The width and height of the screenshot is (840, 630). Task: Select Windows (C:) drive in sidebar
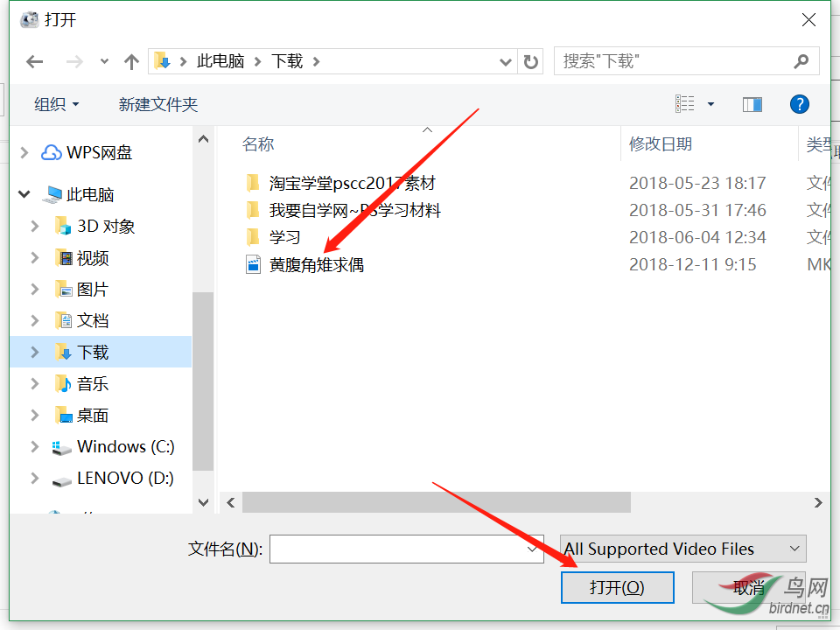pyautogui.click(x=126, y=447)
